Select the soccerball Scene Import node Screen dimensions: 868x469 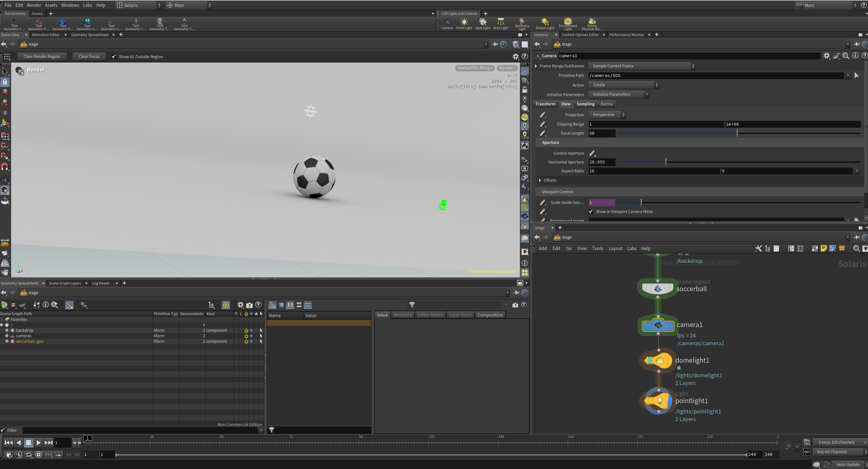pyautogui.click(x=657, y=289)
